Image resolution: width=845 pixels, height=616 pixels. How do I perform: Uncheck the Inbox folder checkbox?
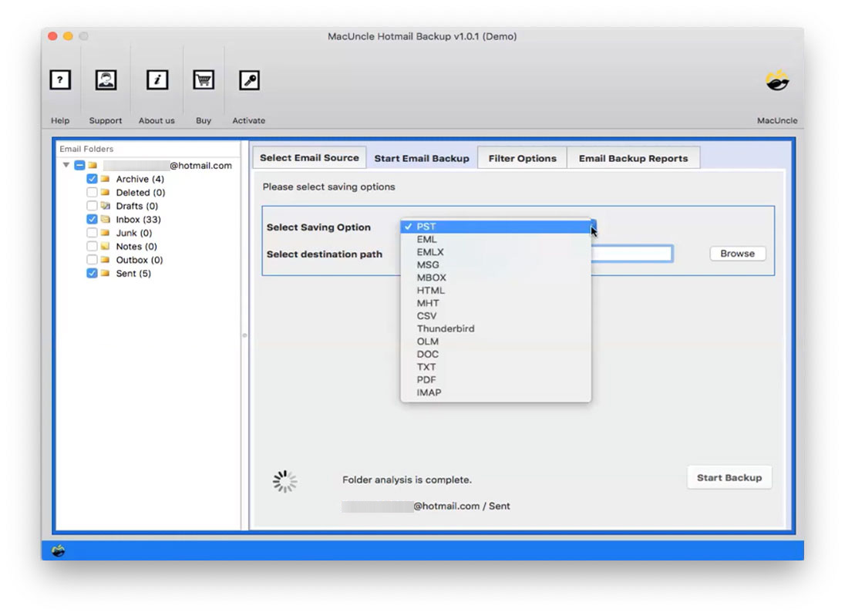pos(93,219)
